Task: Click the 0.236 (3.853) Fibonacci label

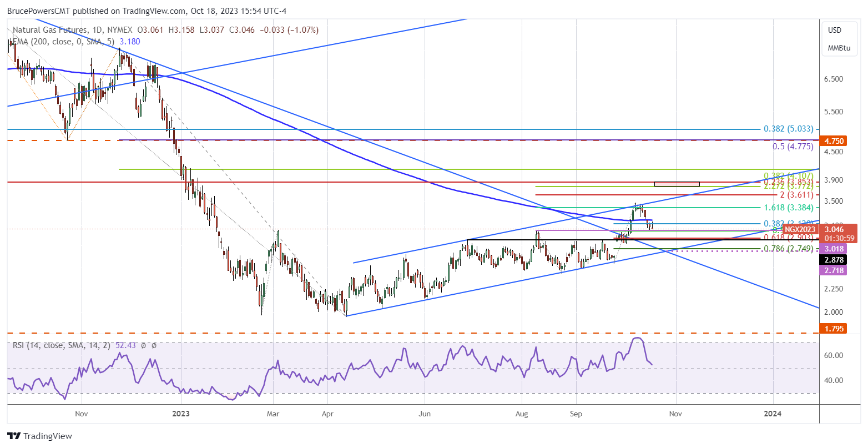Action: coord(788,182)
